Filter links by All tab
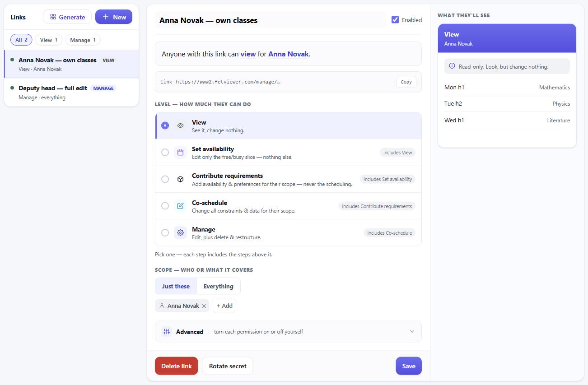The image size is (588, 385). pos(21,40)
